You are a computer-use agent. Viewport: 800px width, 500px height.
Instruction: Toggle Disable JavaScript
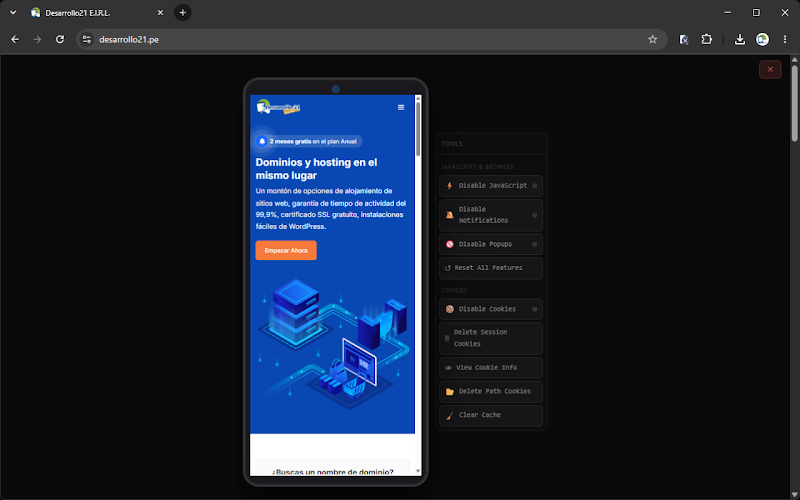491,186
